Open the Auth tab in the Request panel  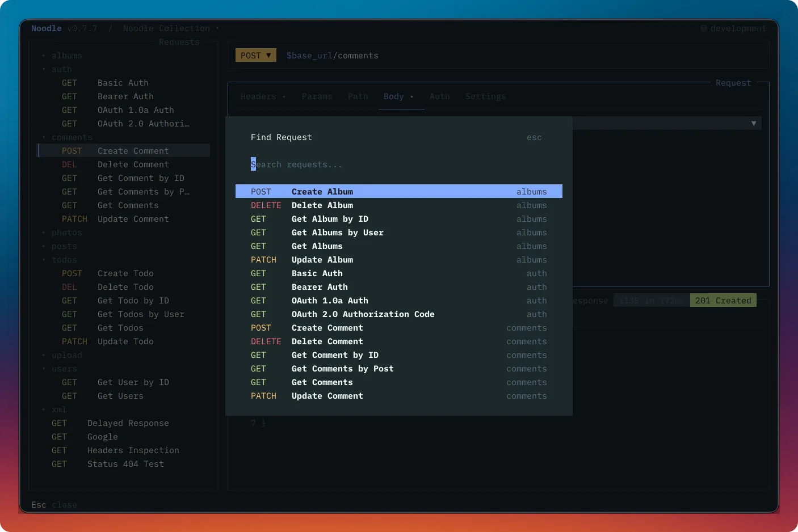pos(440,96)
